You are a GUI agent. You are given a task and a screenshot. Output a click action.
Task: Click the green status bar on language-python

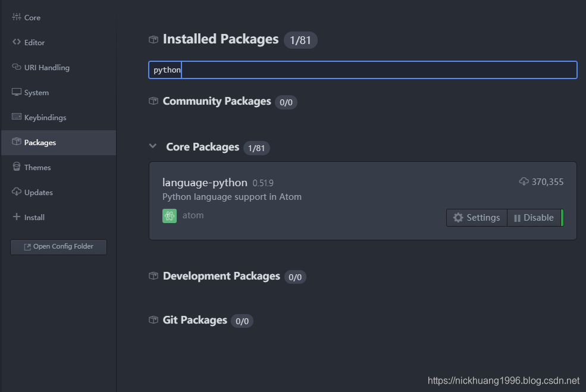pos(562,218)
